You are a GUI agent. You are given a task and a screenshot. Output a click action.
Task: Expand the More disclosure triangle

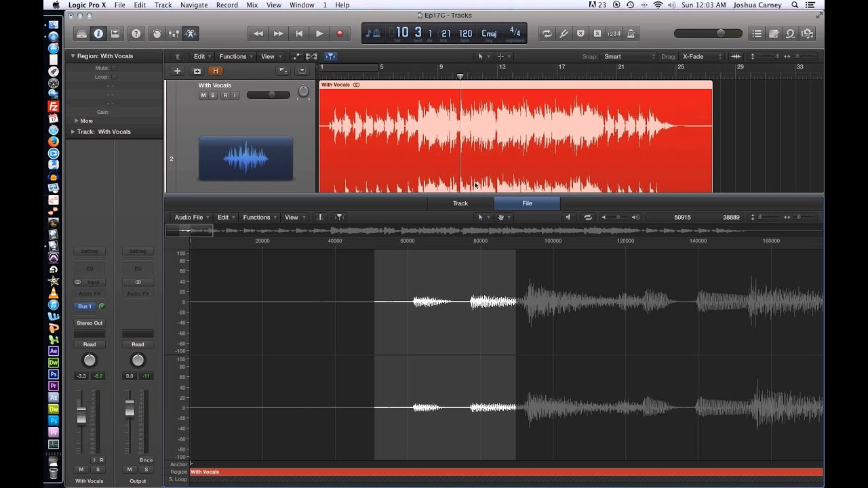point(77,121)
